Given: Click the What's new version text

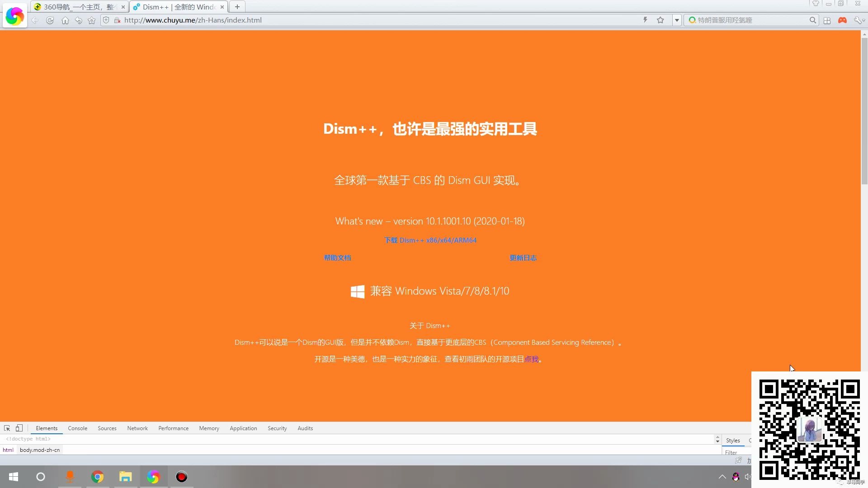Looking at the screenshot, I should 430,221.
